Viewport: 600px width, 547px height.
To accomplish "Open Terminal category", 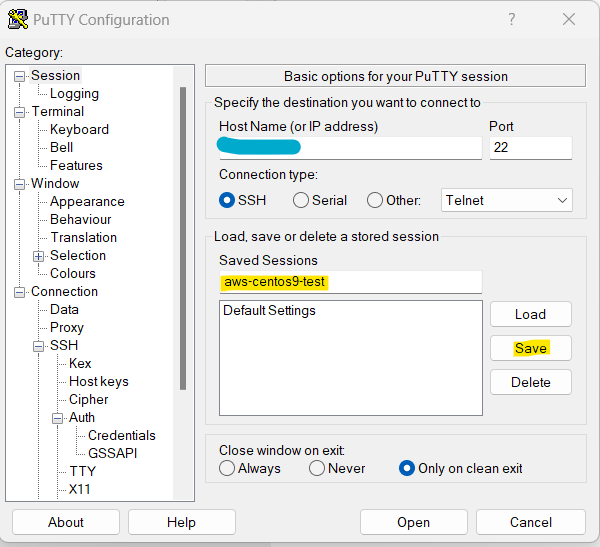I will point(58,111).
